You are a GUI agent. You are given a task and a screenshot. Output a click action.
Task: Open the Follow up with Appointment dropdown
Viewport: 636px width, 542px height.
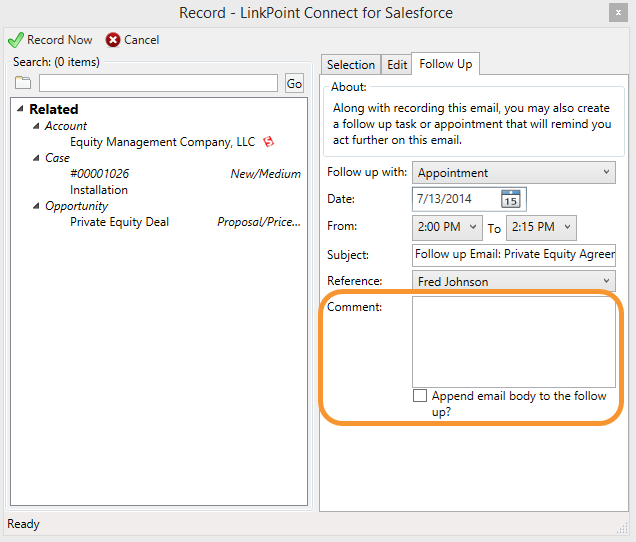tap(514, 173)
